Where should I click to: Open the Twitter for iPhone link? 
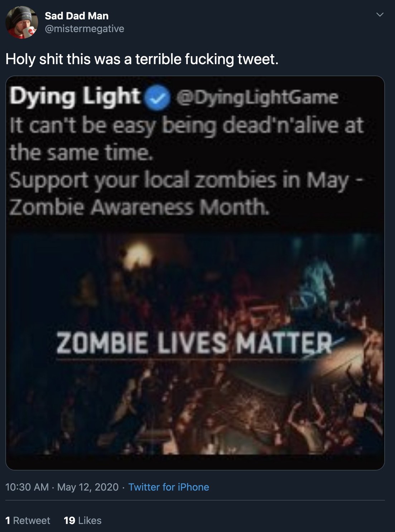(x=169, y=487)
